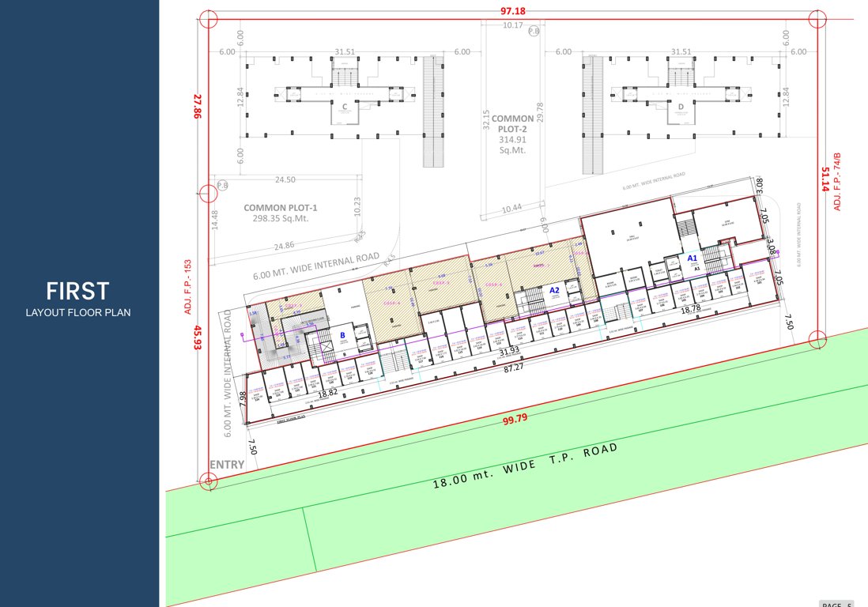
Task: Click the COMMON PLOT-1 label
Action: click(x=276, y=208)
